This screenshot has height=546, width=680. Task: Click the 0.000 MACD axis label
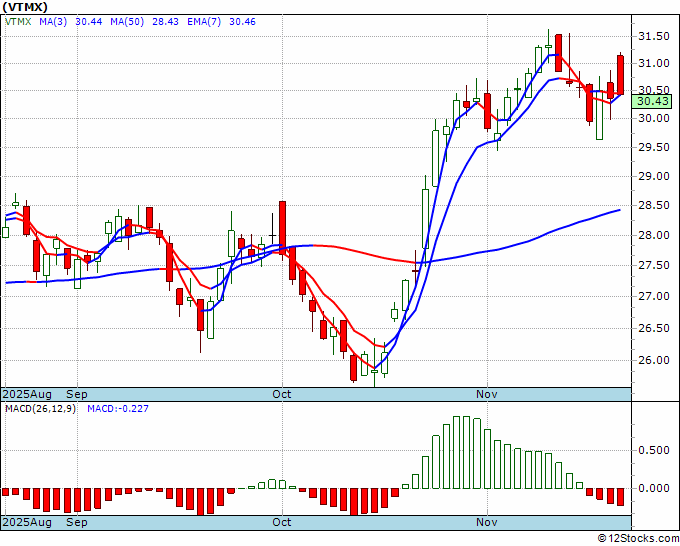point(654,488)
